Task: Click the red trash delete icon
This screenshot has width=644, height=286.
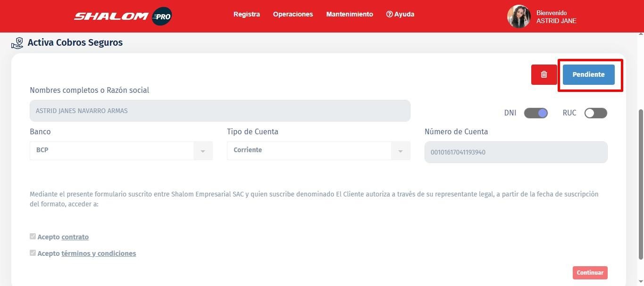Action: (x=544, y=74)
